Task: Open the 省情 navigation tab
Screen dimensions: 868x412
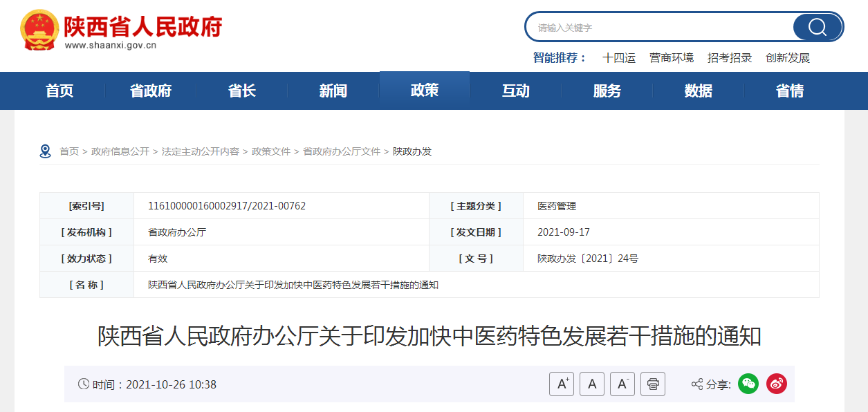Action: point(790,91)
